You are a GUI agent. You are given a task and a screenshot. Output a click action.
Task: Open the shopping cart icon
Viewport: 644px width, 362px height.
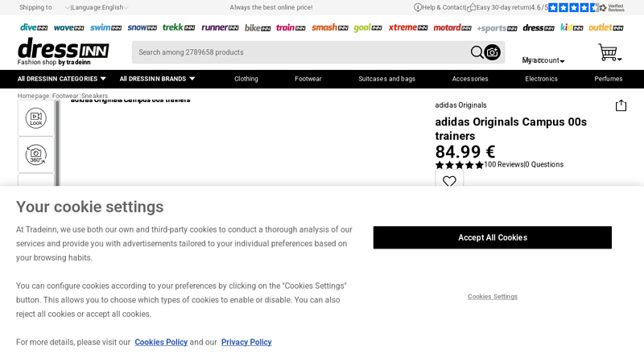pos(608,52)
